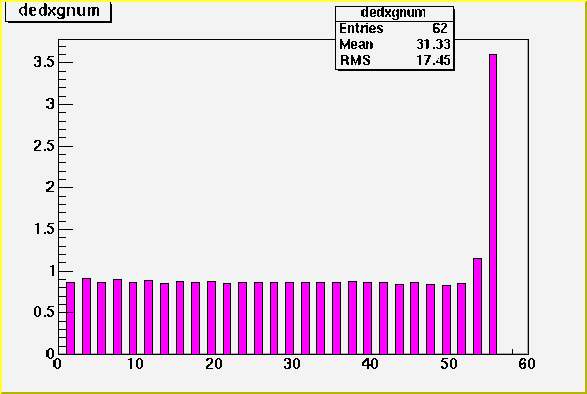The image size is (587, 394).
Task: Select the second-tallest bar near 54
Action: [x=477, y=306]
